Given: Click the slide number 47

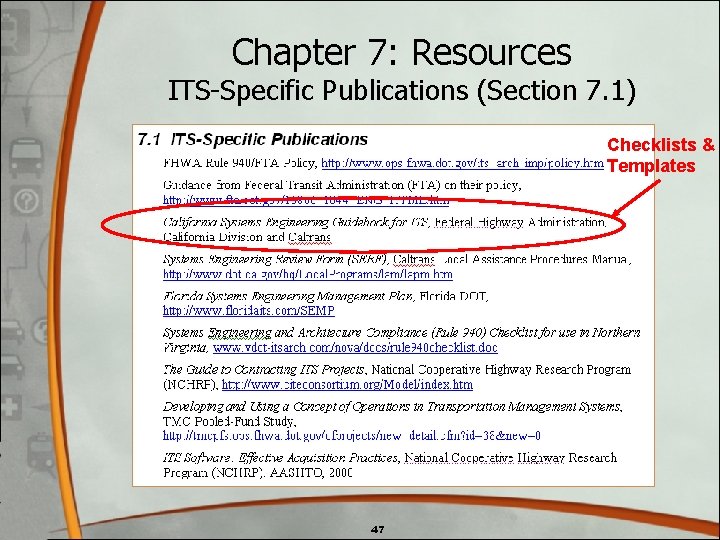Looking at the screenshot, I should 377,529.
